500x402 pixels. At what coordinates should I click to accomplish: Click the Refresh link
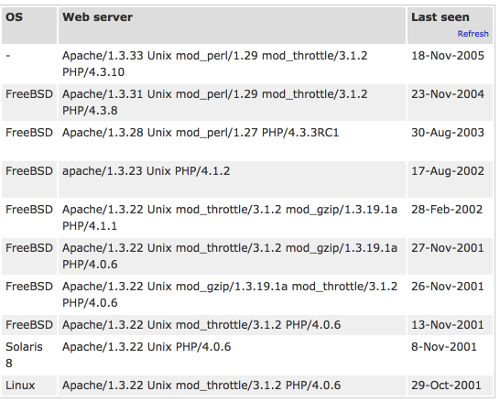click(473, 34)
